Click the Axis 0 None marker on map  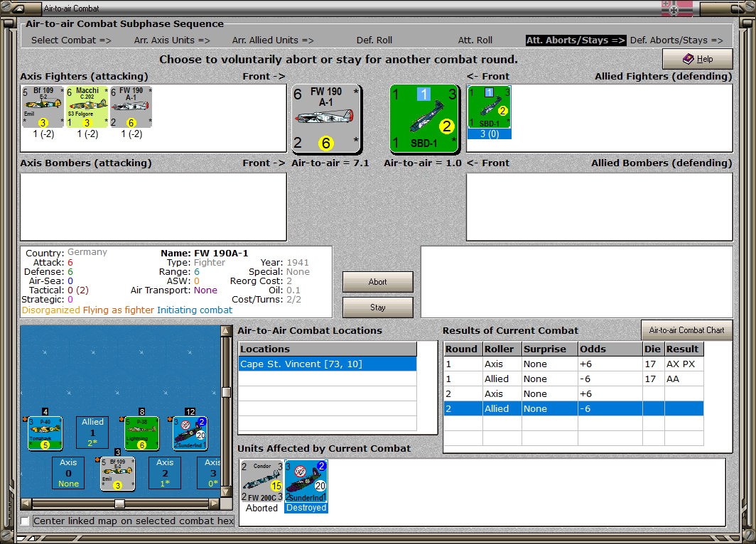tap(68, 473)
